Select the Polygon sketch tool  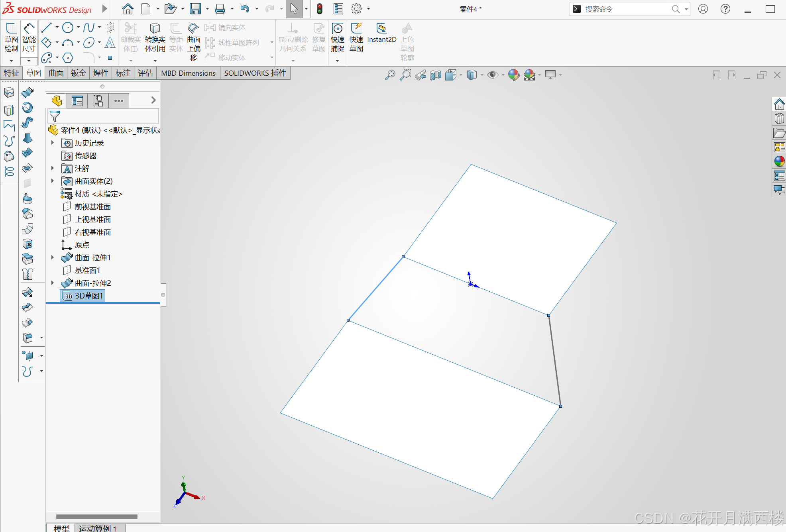point(68,58)
